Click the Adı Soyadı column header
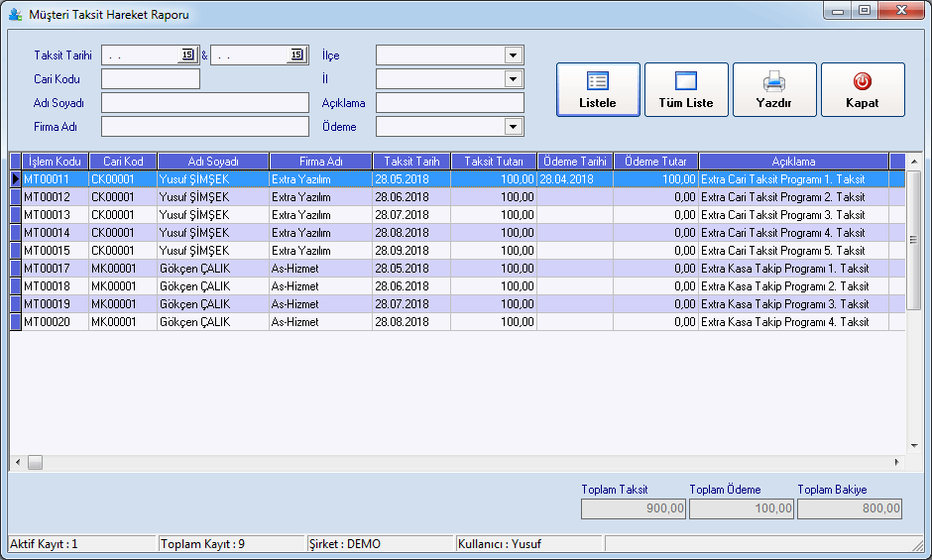932x560 pixels. click(x=213, y=162)
